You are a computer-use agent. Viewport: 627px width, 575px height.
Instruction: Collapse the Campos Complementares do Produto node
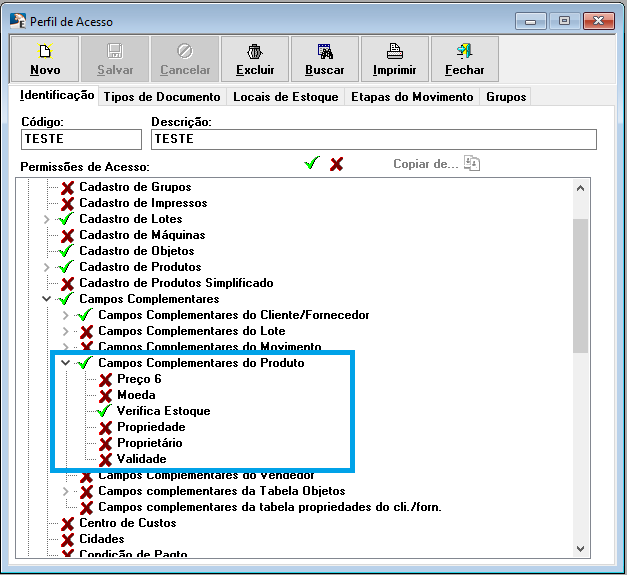66,363
